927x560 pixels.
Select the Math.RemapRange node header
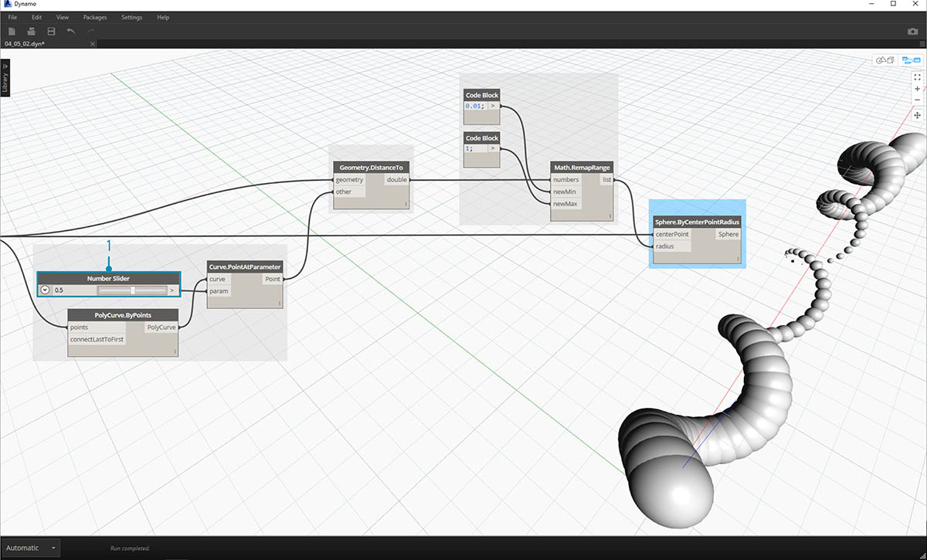(x=582, y=167)
